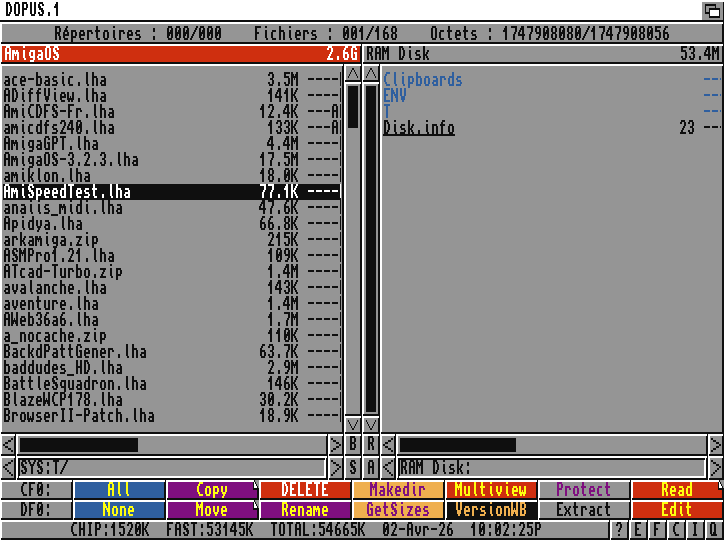Select the CF0: drive button
This screenshot has width=724, height=540.
36,490
